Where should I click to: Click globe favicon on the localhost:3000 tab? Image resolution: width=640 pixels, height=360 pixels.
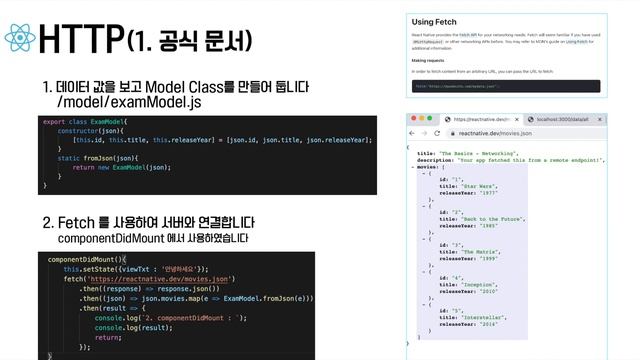531,119
